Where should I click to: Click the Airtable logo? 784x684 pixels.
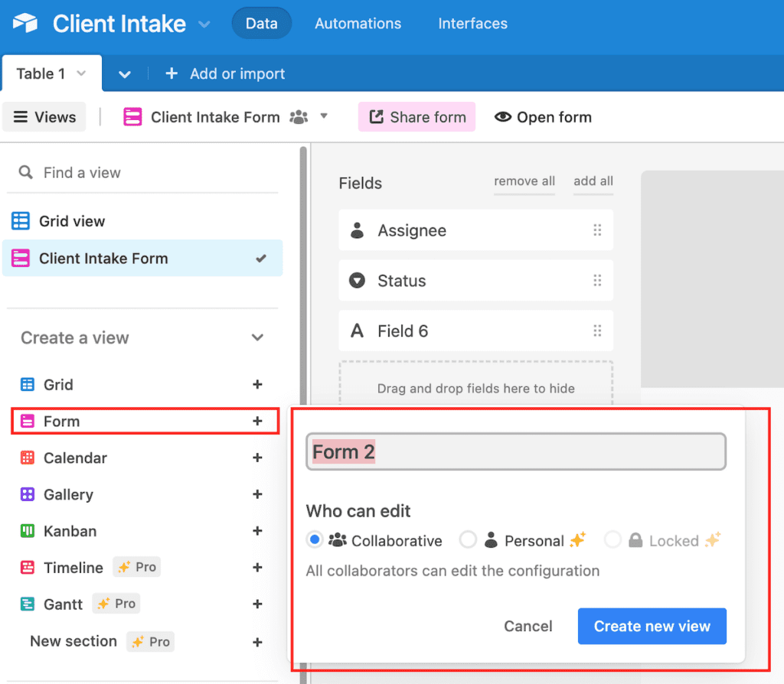(24, 22)
